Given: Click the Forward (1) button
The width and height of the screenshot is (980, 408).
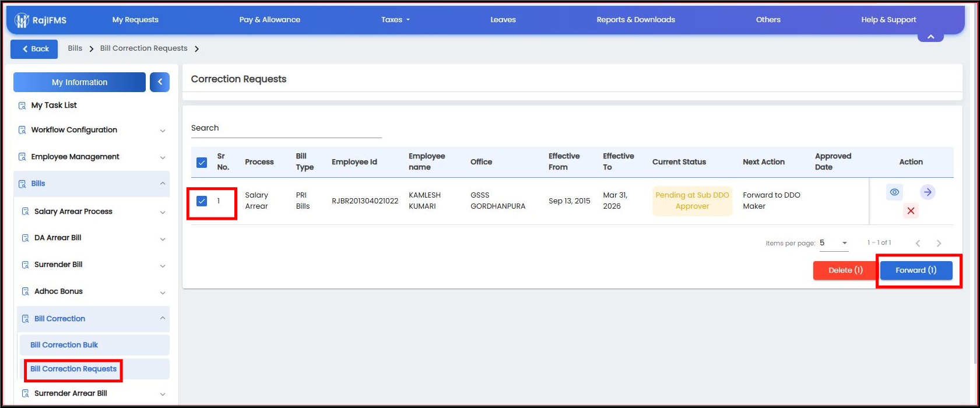Looking at the screenshot, I should pyautogui.click(x=916, y=270).
